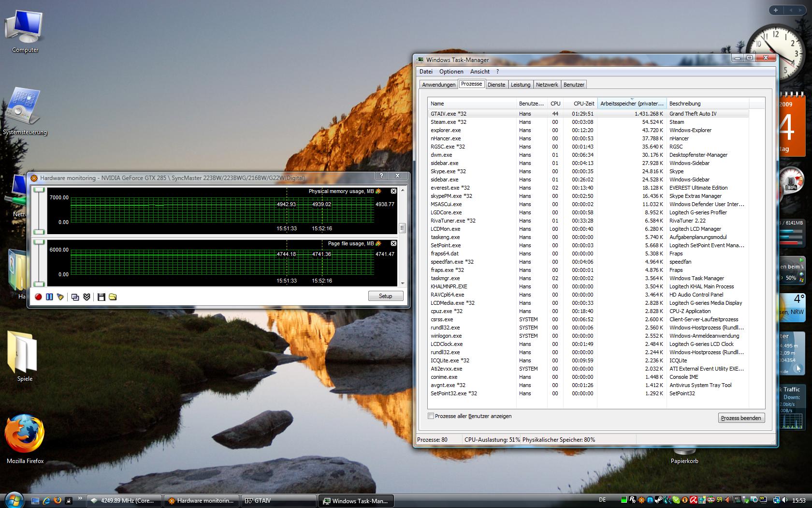Open settings gear for Page file usage graph
Image resolution: width=812 pixels, height=508 pixels.
click(x=378, y=243)
